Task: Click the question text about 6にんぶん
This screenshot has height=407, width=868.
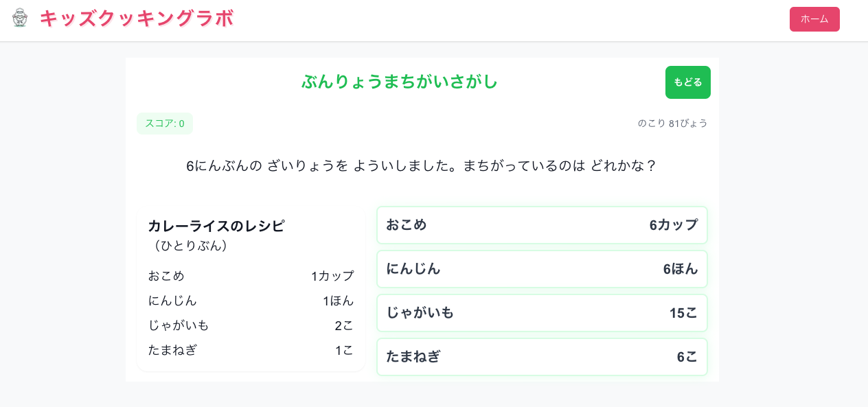Action: [422, 166]
